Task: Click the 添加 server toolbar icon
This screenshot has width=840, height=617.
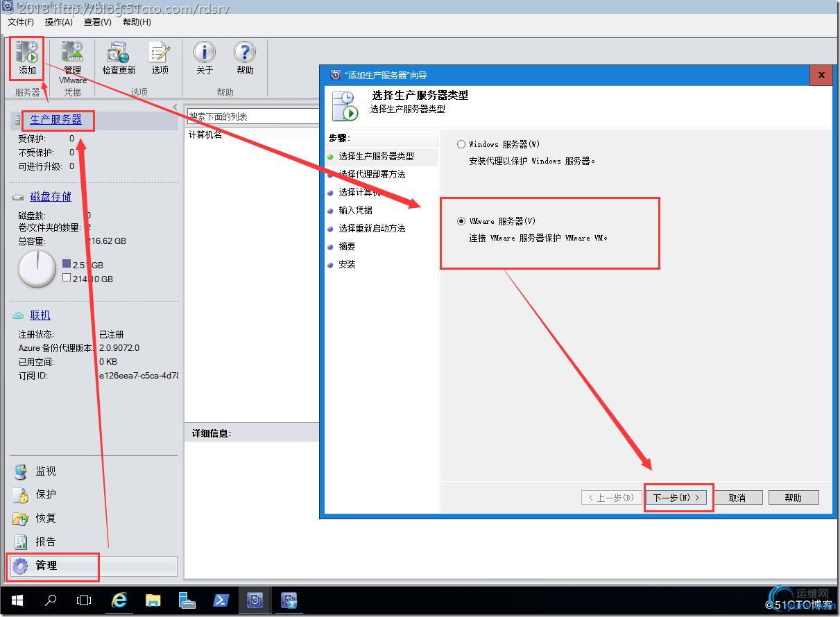Action: pyautogui.click(x=27, y=59)
